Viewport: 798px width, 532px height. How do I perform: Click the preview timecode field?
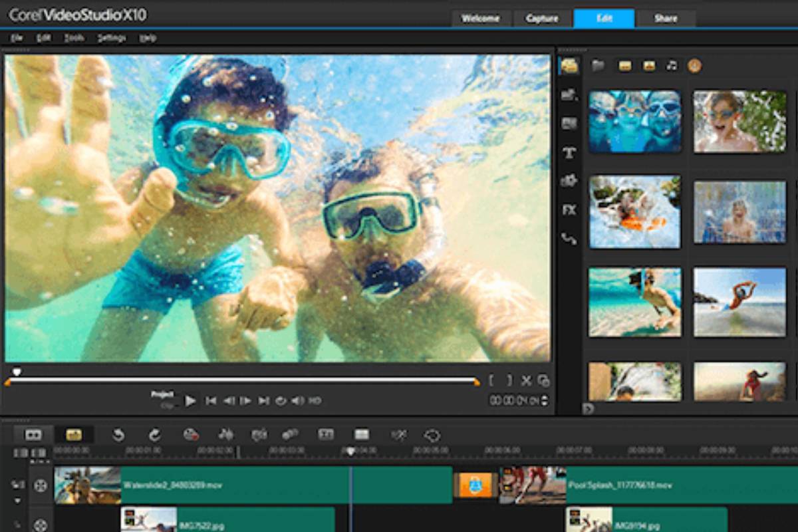pos(515,401)
